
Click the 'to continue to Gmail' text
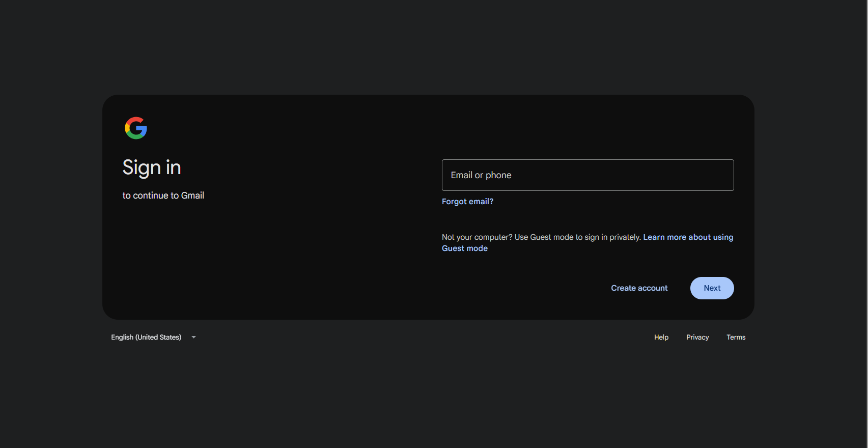point(163,195)
